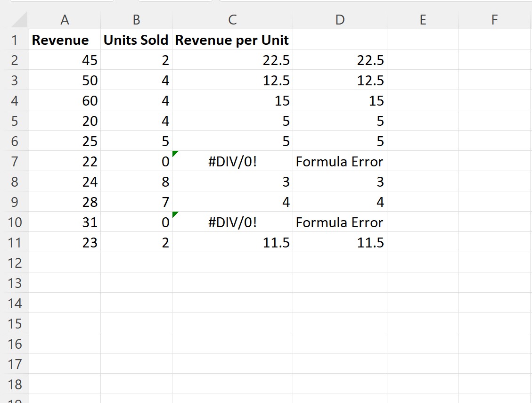
Task: Select cell D8 showing 3
Action: point(340,181)
